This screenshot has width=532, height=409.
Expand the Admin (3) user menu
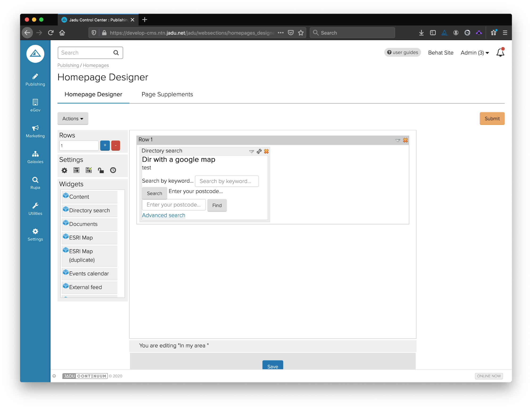pyautogui.click(x=475, y=53)
